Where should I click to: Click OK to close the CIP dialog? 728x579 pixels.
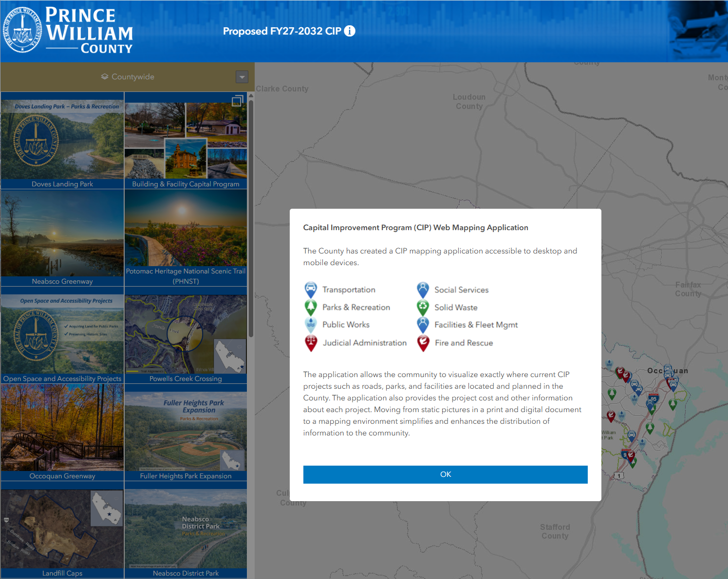pos(445,474)
